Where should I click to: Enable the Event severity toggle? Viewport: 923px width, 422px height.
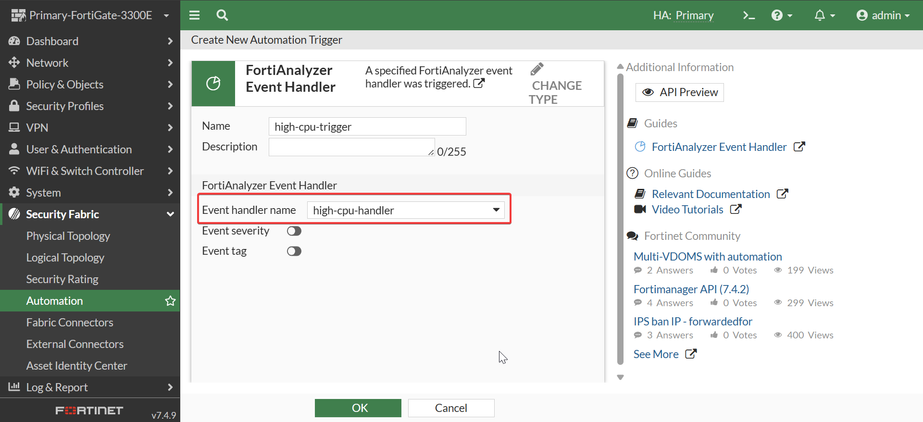[294, 231]
